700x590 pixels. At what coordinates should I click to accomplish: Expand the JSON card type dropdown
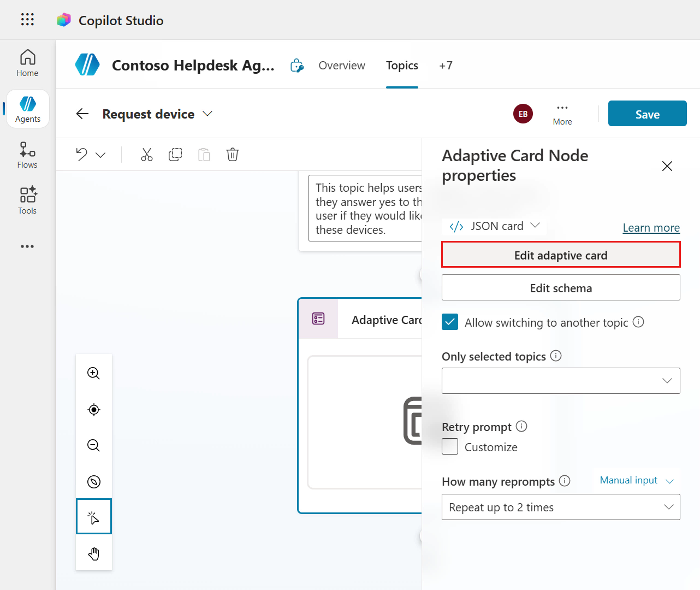click(495, 226)
